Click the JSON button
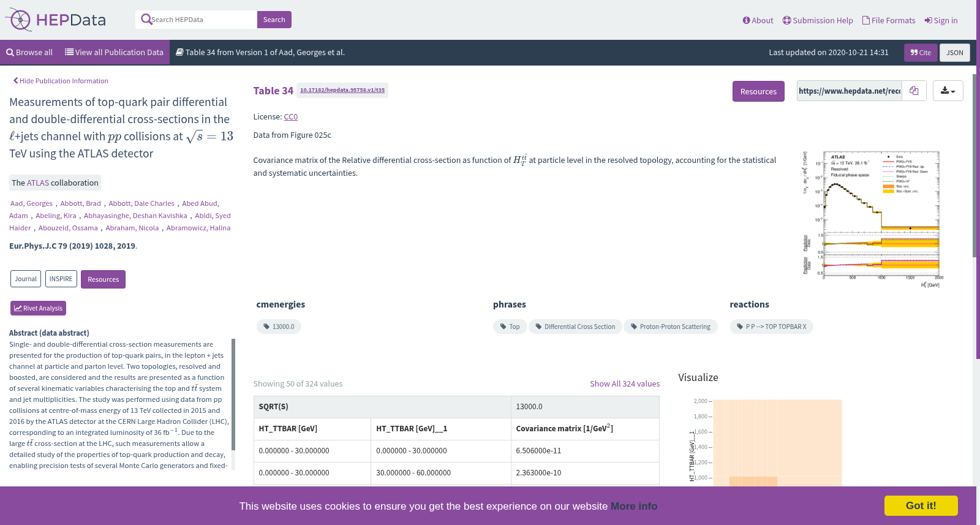The image size is (980, 525). click(x=955, y=53)
